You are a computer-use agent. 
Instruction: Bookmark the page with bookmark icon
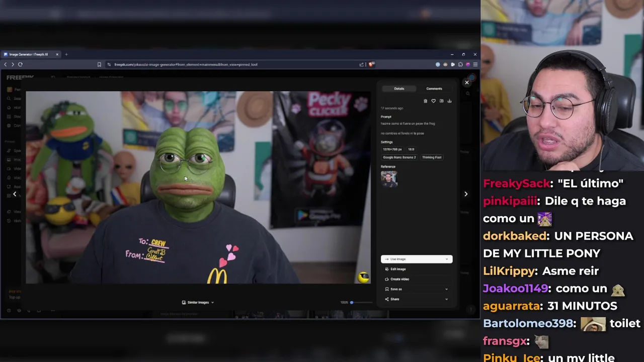99,64
